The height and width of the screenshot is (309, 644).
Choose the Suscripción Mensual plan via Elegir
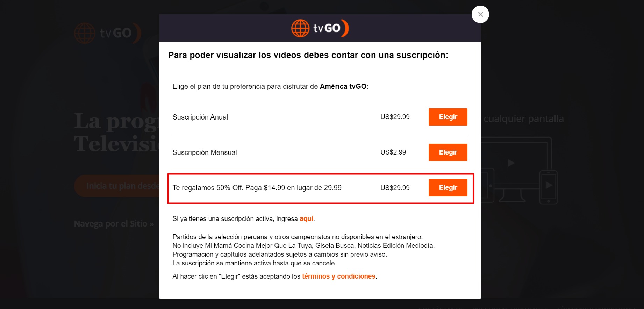pos(448,152)
